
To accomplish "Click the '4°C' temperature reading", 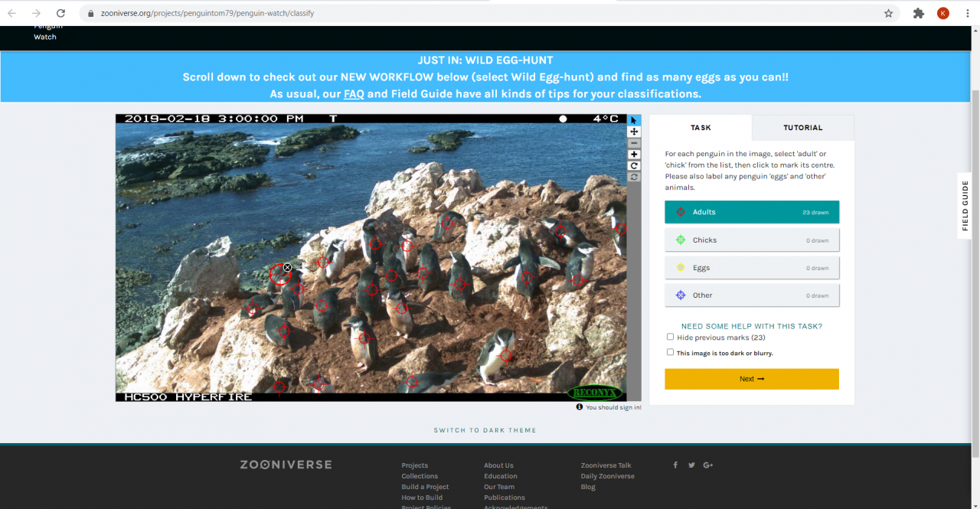I will click(x=606, y=119).
